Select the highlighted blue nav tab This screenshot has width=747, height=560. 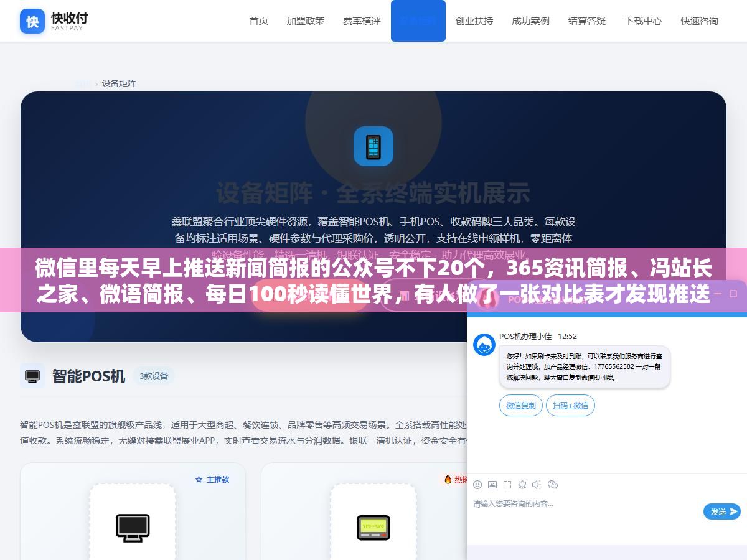(418, 21)
